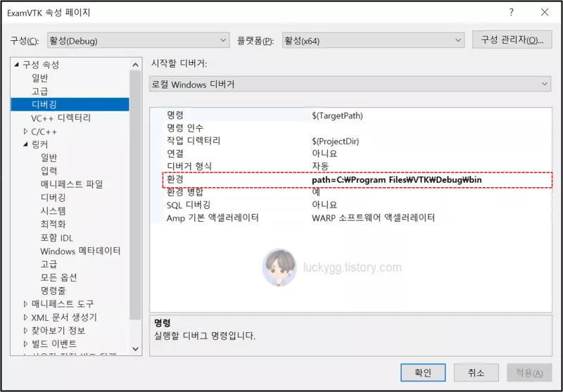The height and width of the screenshot is (392, 563).
Task: Click the 디버거 형식 property label
Action: pyautogui.click(x=189, y=166)
